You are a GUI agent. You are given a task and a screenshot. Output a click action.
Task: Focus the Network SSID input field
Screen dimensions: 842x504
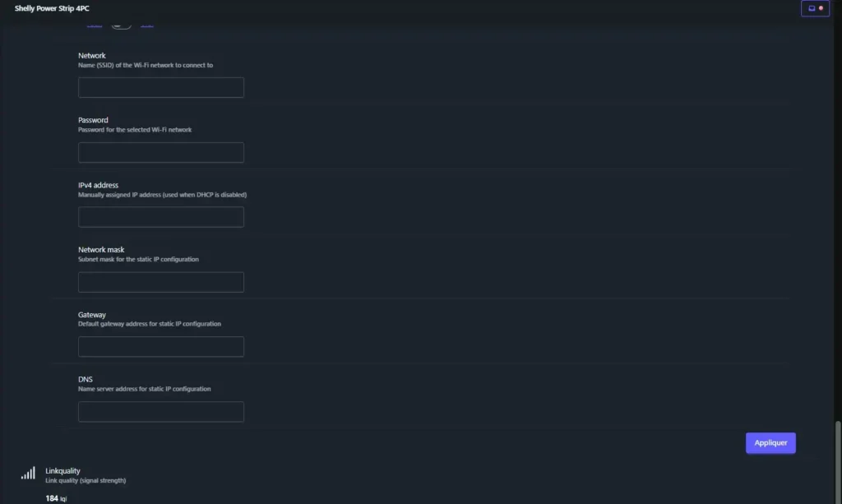(x=161, y=88)
